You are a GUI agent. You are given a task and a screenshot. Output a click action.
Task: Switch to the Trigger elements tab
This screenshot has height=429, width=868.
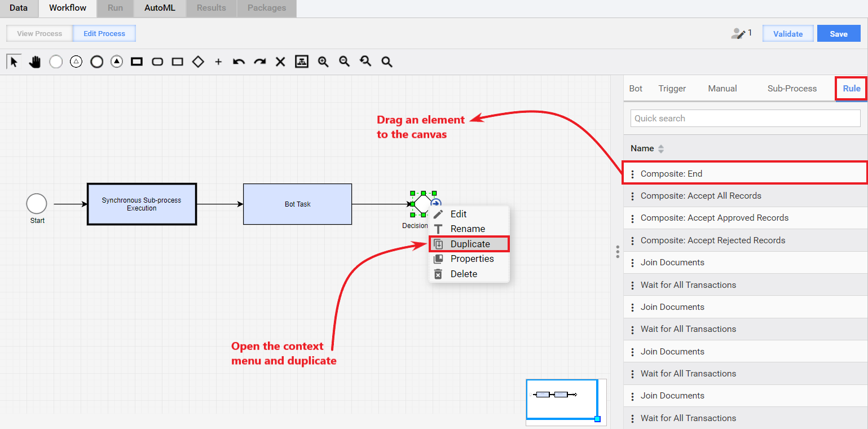click(672, 88)
